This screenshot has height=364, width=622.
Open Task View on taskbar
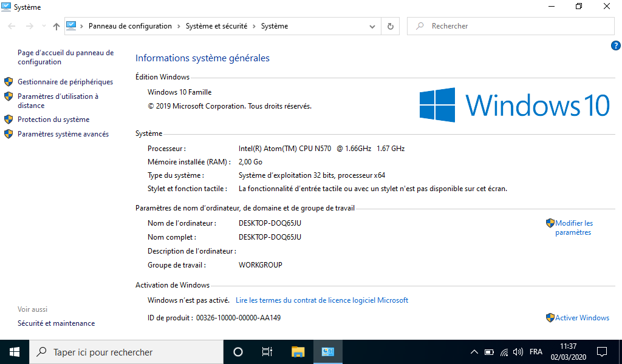tap(267, 352)
